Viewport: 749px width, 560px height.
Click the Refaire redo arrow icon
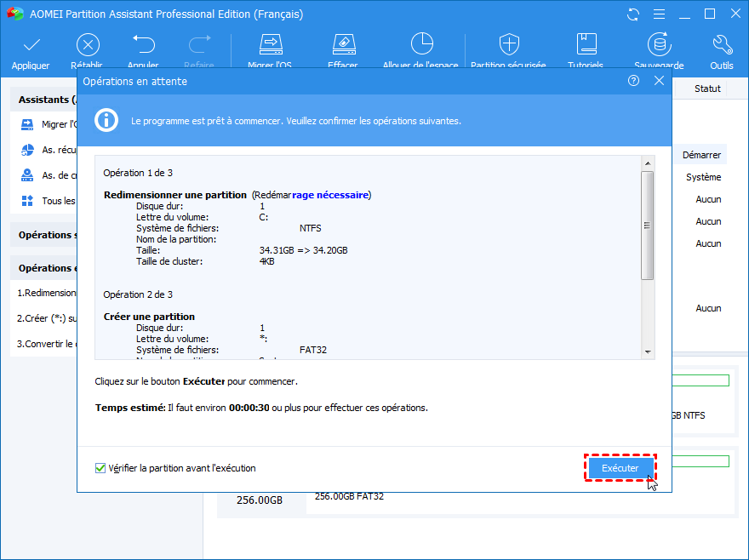[x=200, y=44]
